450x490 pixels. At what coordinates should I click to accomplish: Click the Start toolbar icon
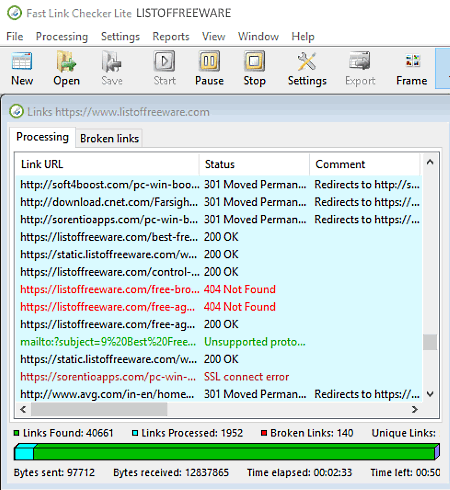click(164, 61)
